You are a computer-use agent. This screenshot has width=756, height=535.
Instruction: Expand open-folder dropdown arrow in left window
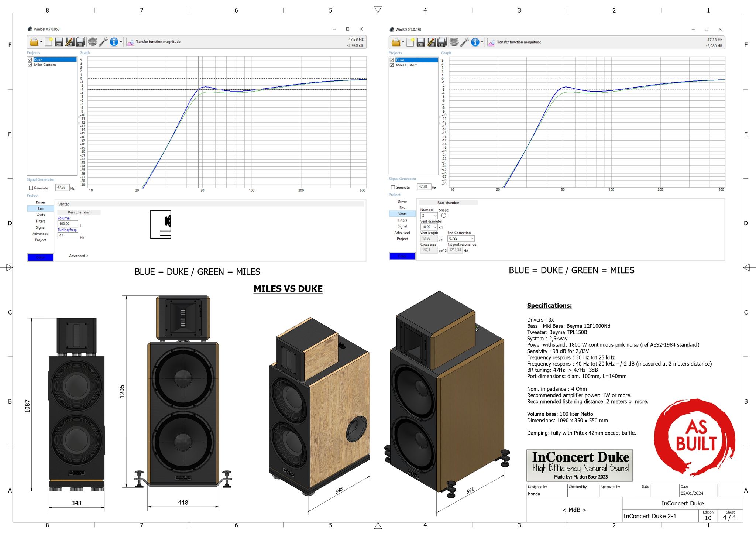pyautogui.click(x=41, y=42)
